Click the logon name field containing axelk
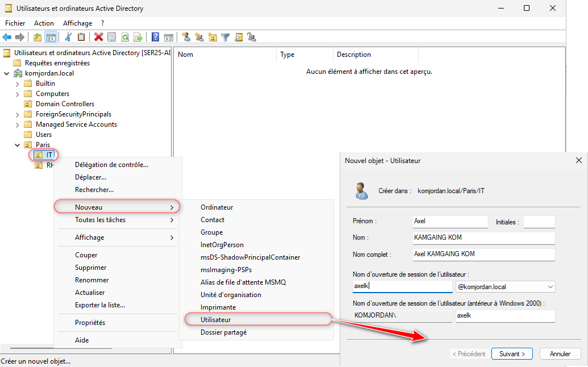The width and height of the screenshot is (588, 367). click(x=402, y=286)
